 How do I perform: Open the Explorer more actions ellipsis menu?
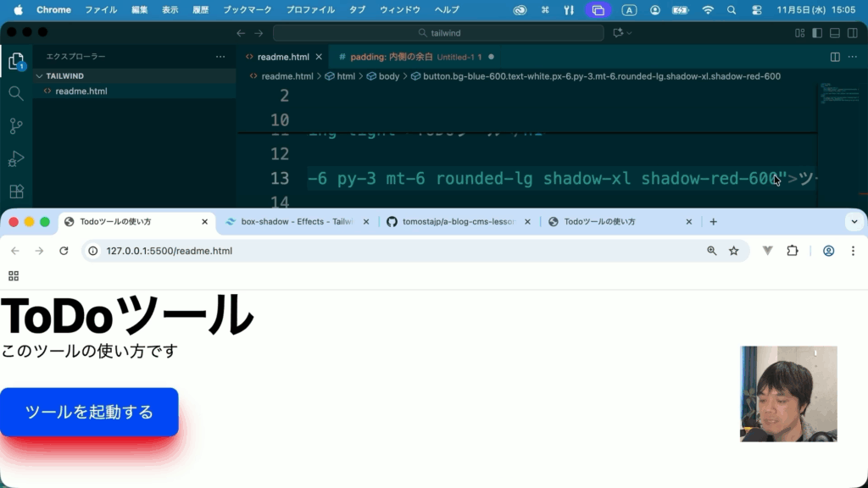tap(220, 57)
